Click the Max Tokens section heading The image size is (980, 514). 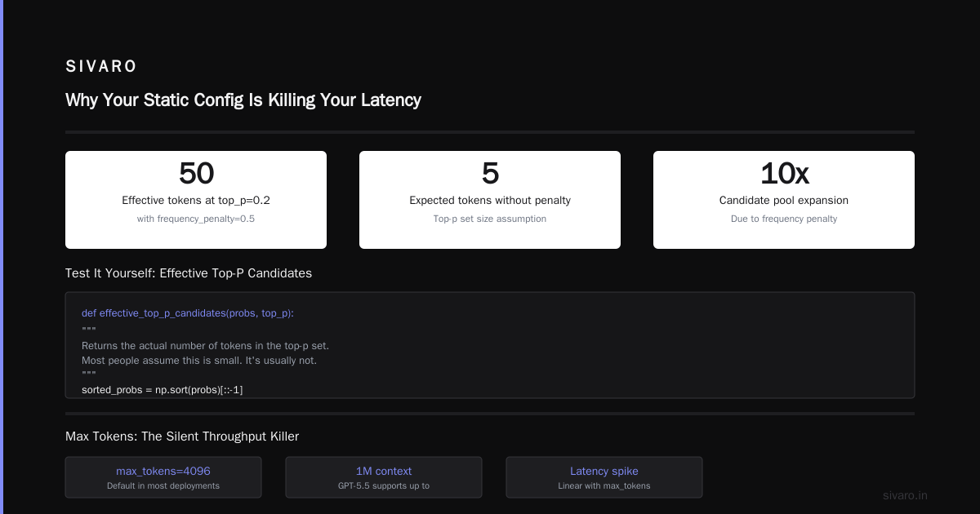(x=182, y=436)
